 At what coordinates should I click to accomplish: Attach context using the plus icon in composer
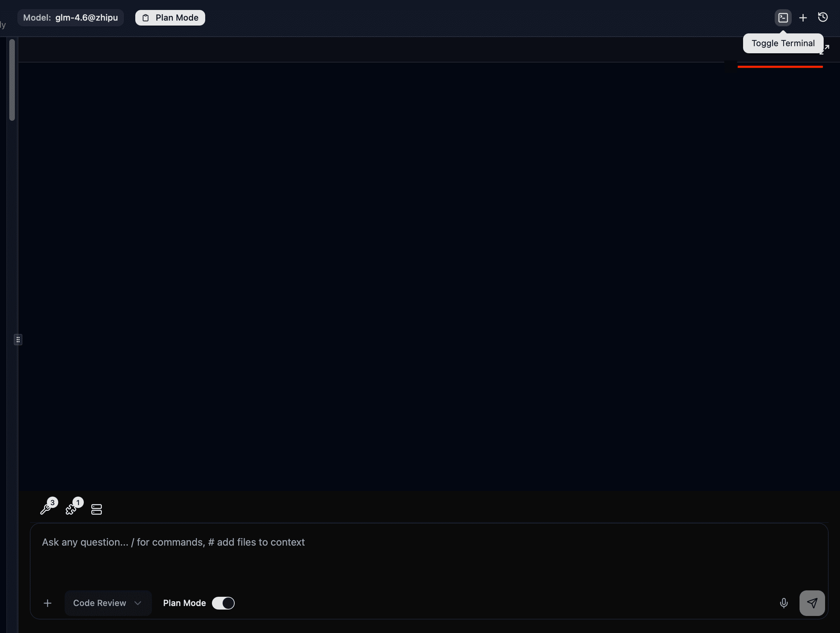coord(48,603)
